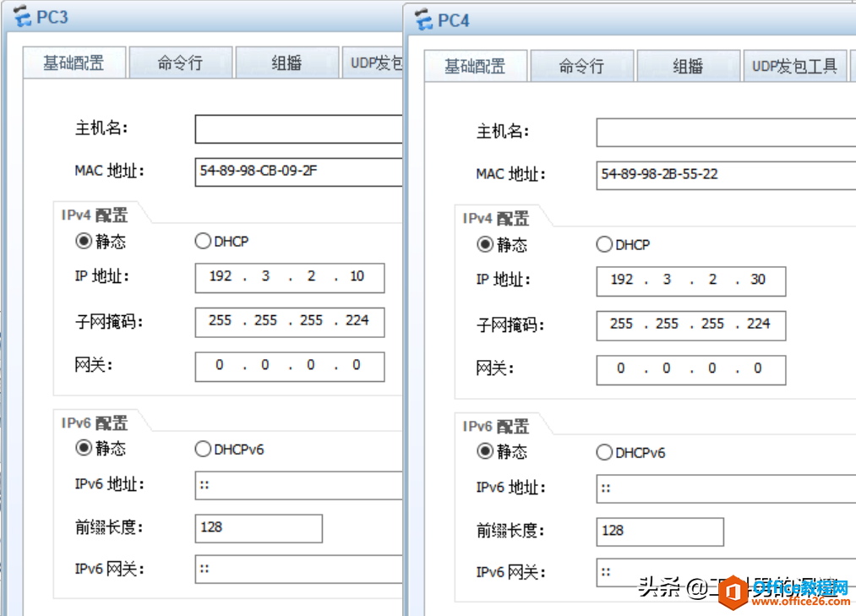Click PC3 前缀长度 field with 128
This screenshot has width=856, height=616.
[259, 528]
